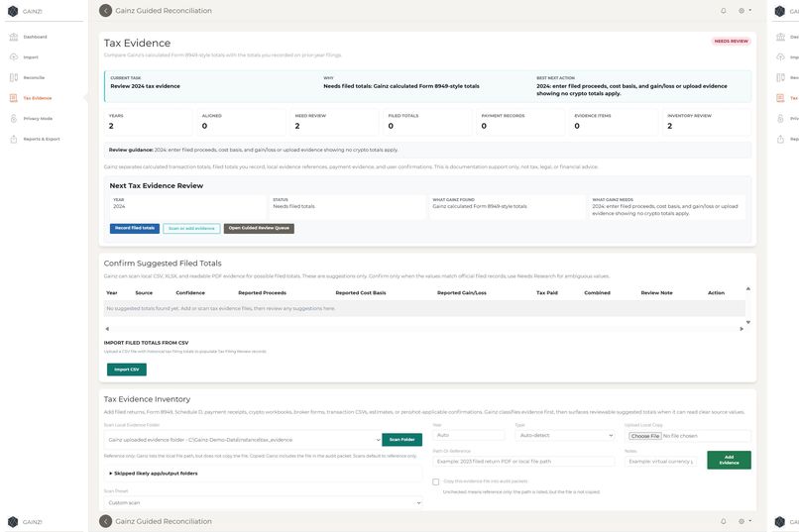Click 'Review 2024 tax evidence' current task text
The height and width of the screenshot is (532, 799).
click(145, 86)
